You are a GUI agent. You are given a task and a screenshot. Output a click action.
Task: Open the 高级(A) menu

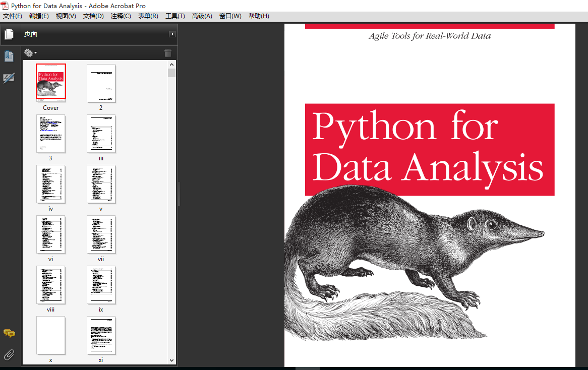[x=202, y=16]
